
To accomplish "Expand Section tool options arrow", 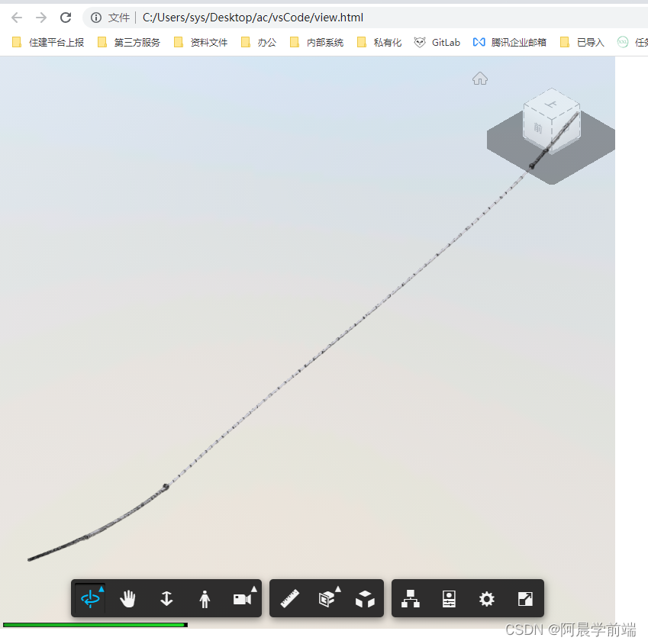I will point(338,588).
